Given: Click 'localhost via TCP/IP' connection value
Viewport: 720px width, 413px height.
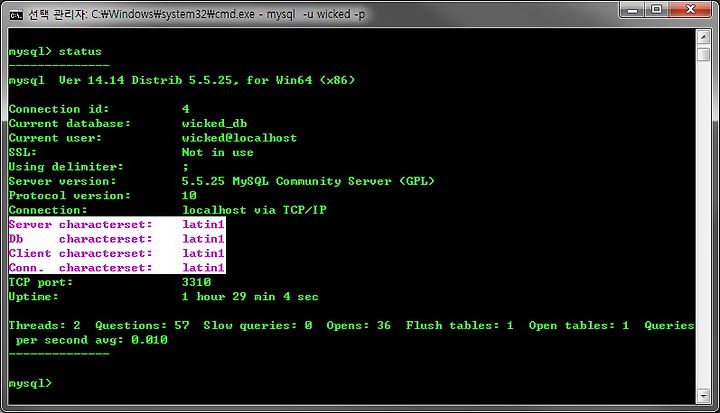Looking at the screenshot, I should point(254,210).
